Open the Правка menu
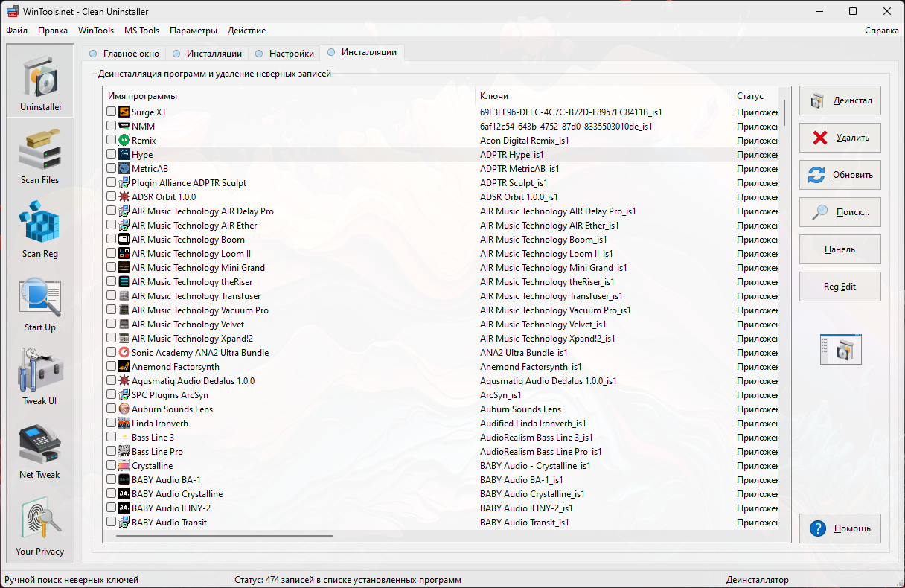The image size is (905, 588). [53, 31]
